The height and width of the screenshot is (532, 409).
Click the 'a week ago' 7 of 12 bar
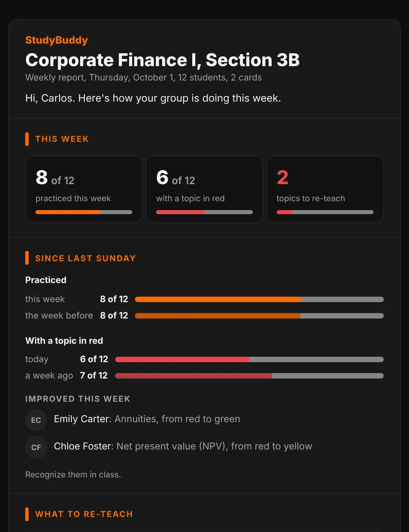tap(249, 376)
